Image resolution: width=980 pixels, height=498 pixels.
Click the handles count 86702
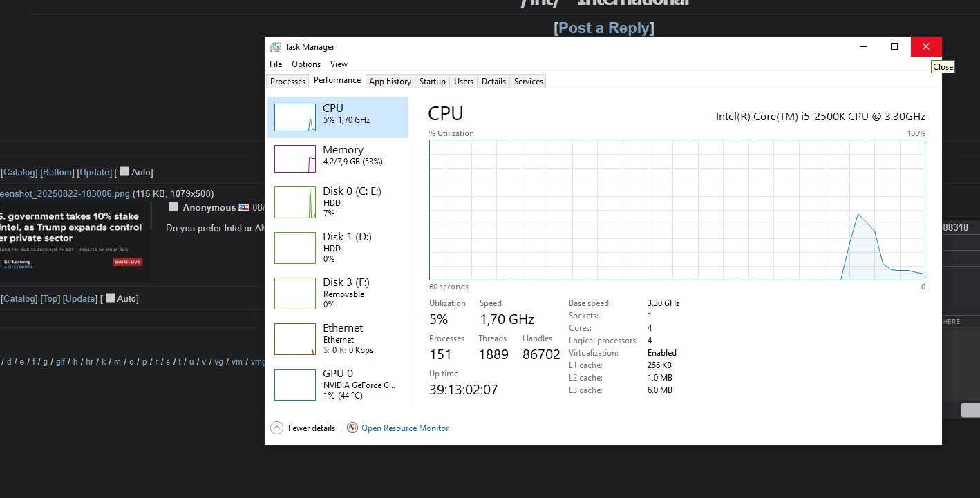pos(541,354)
